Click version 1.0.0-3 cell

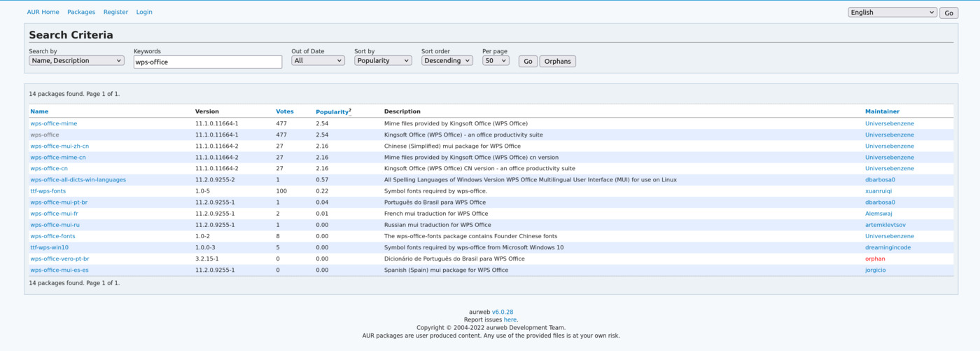click(205, 247)
